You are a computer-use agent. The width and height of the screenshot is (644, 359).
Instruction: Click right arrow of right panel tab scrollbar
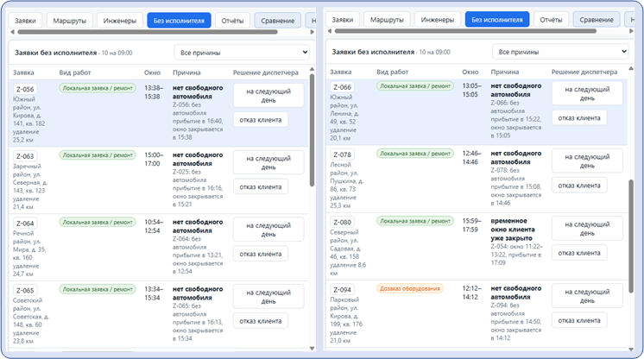tap(631, 31)
